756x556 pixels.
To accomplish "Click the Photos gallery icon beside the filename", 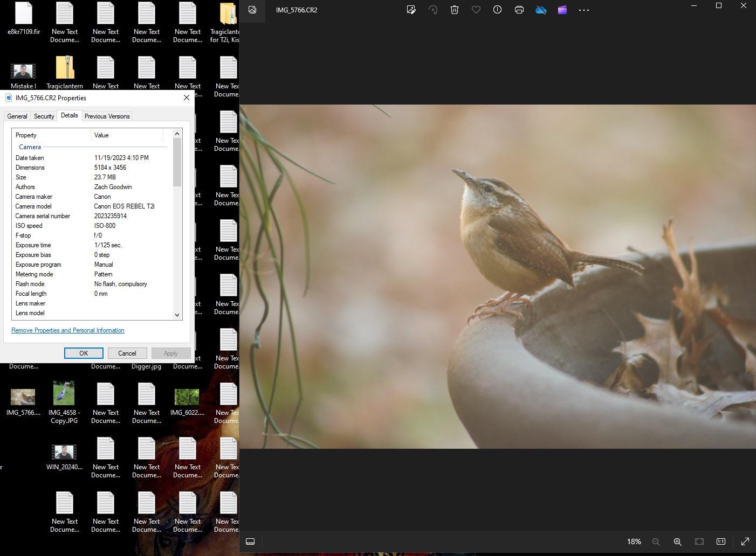I will pos(252,10).
